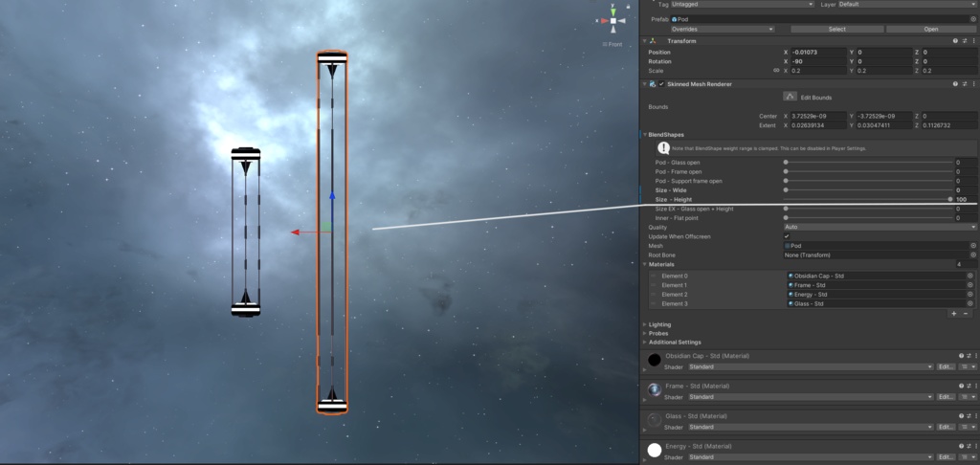Open Skinned Mesh Renderer help icon

coord(955,84)
